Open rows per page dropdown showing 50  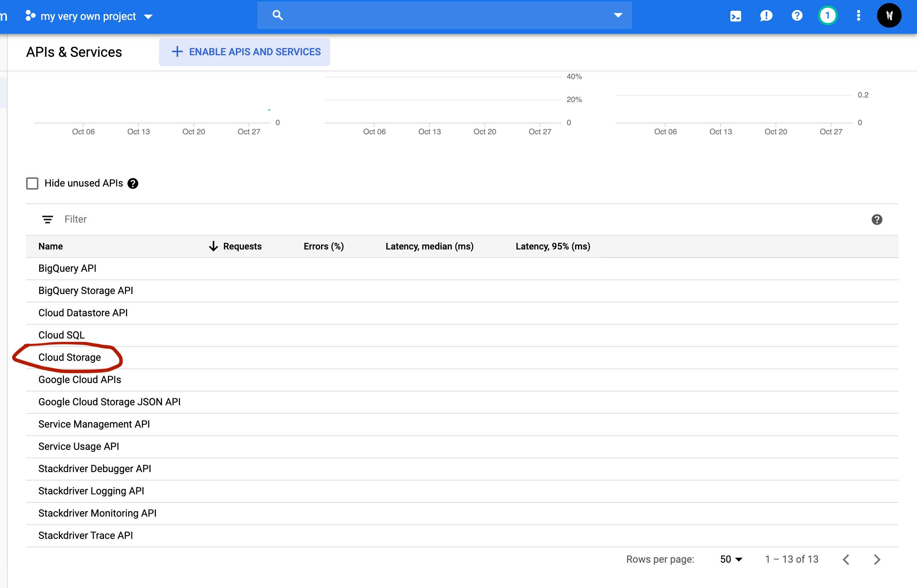[x=731, y=559]
